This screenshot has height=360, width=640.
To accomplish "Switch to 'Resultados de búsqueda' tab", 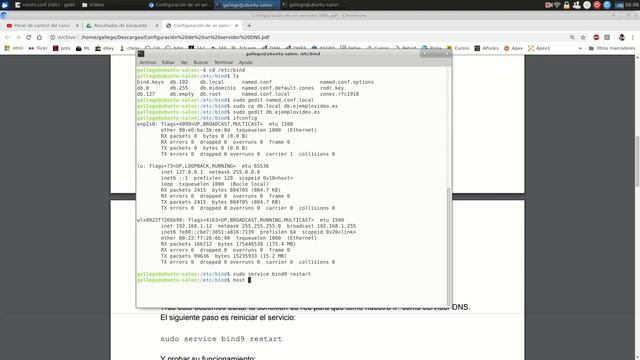I will coord(121,25).
